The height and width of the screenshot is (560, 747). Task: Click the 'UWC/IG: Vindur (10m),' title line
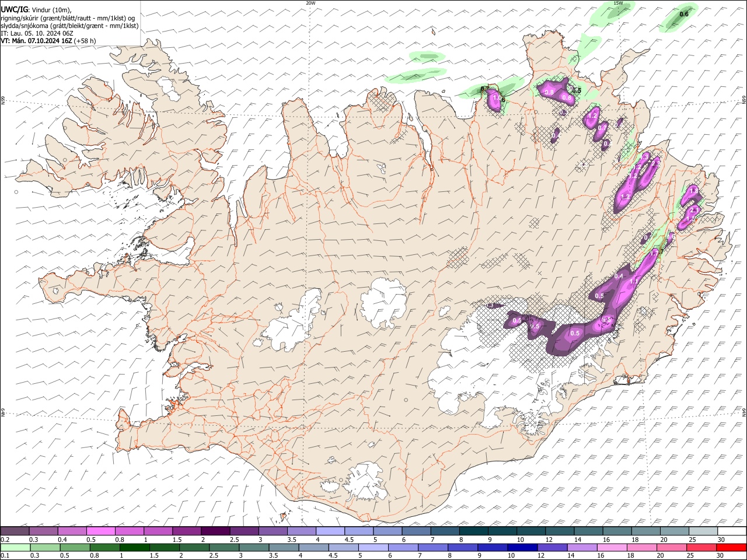pos(36,9)
